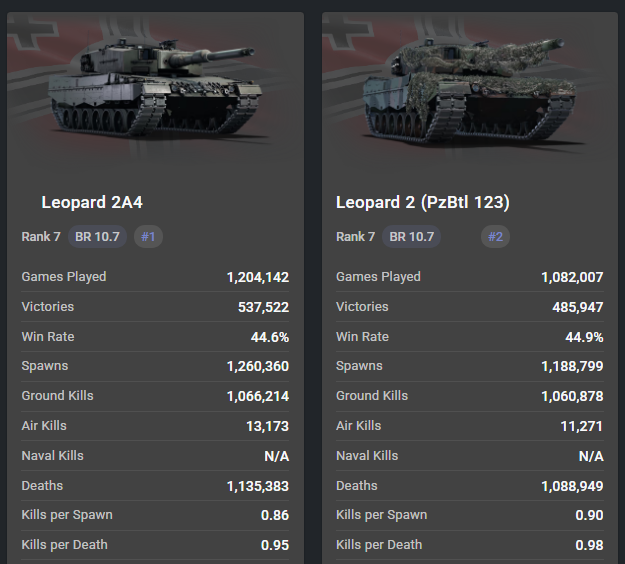This screenshot has width=625, height=564.
Task: Click the Leopard 2 (PzBtl 123) title
Action: [423, 202]
